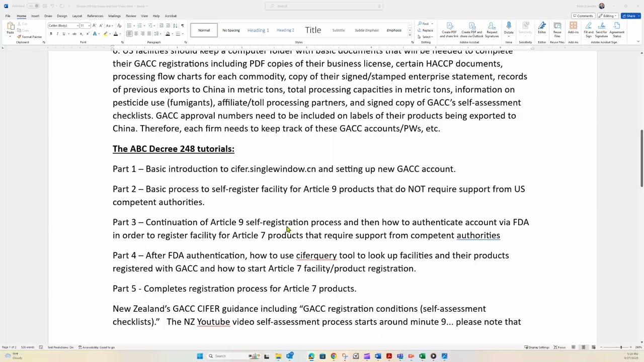The image size is (644, 362).
Task: Open Create PDF and share link
Action: point(449,30)
